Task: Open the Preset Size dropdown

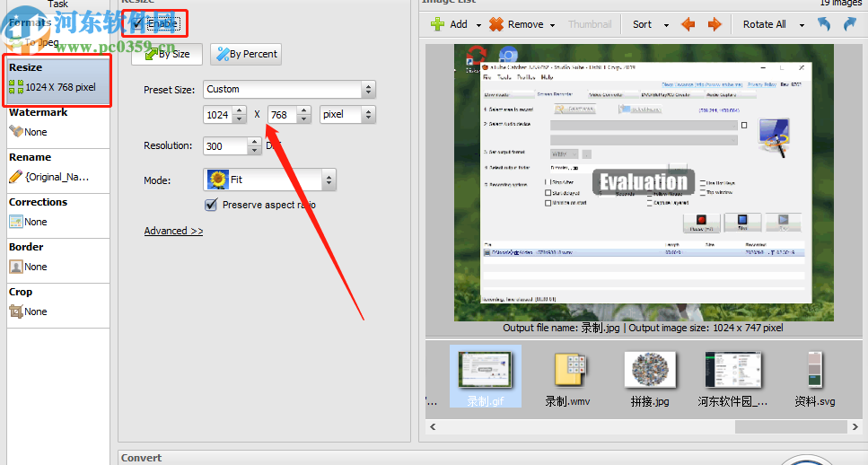Action: click(x=290, y=89)
